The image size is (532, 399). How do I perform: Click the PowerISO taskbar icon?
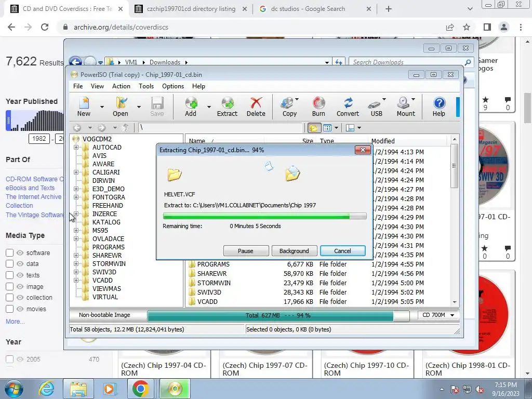tap(175, 389)
